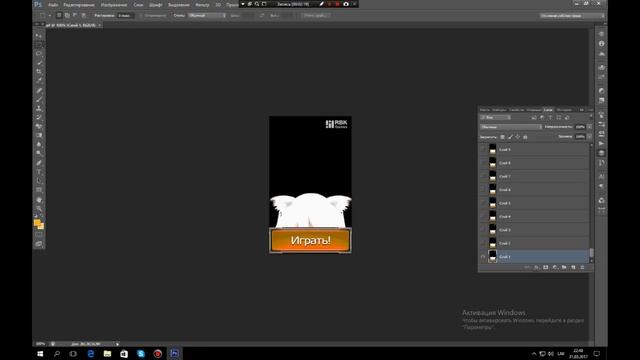Toggle lock all for the layer
Screen dimensions: 640x360
[525, 137]
